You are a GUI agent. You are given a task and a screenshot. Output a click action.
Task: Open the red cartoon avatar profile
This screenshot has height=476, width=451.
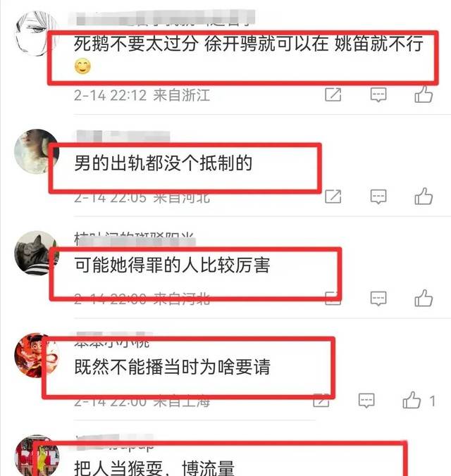[37, 355]
